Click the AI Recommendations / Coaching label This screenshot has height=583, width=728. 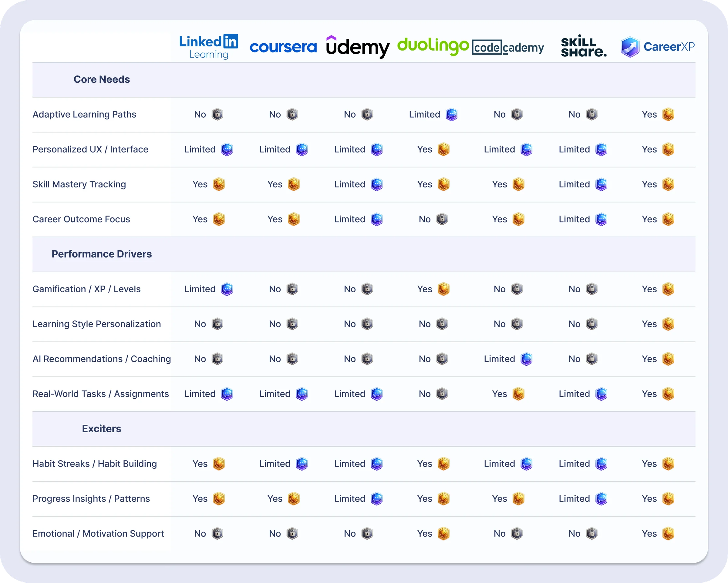tap(102, 359)
